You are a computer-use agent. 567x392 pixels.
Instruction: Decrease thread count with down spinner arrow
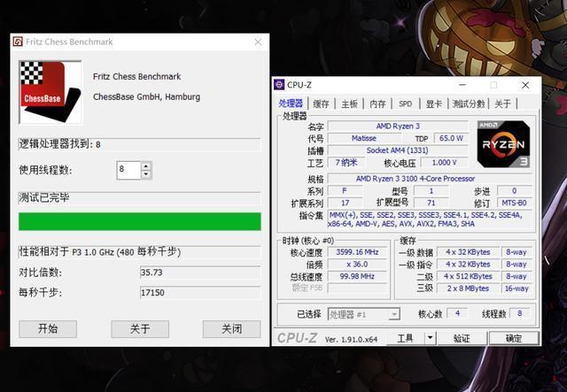(x=145, y=174)
